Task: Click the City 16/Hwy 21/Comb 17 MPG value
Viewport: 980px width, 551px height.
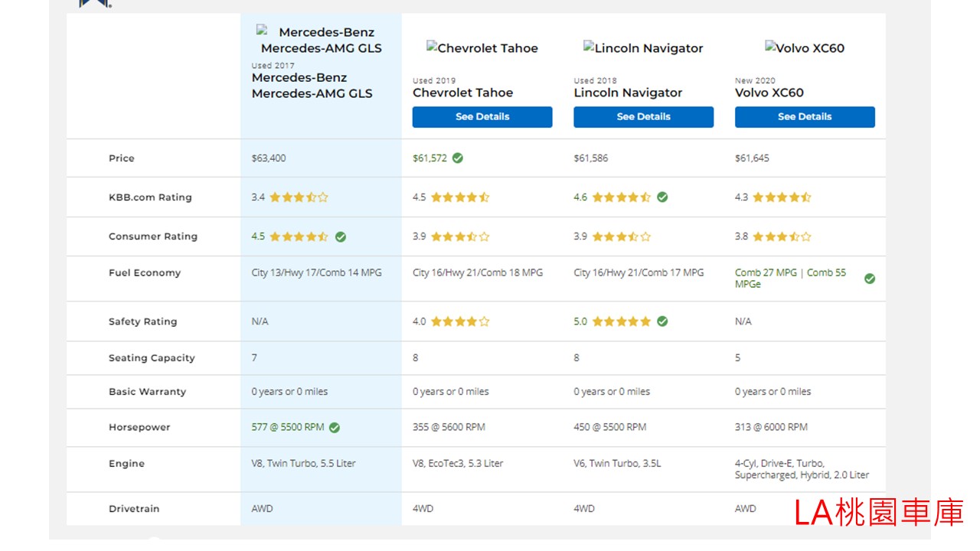Action: 639,272
